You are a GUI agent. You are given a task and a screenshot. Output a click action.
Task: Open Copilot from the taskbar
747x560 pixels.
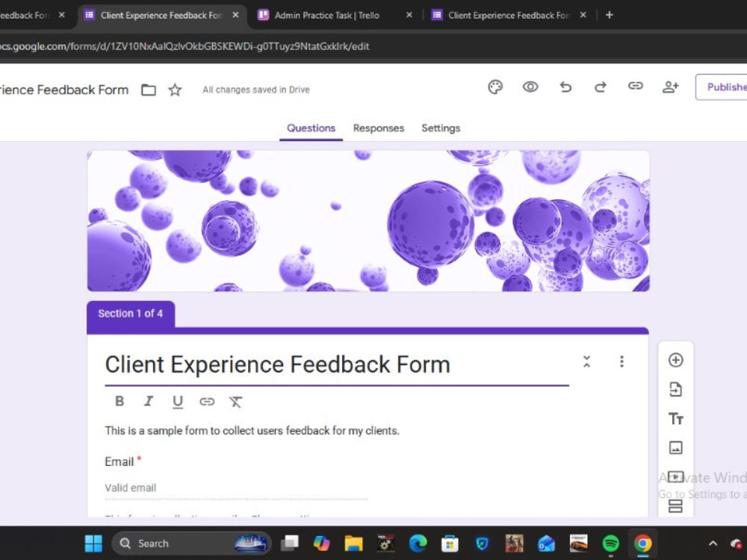click(x=321, y=544)
